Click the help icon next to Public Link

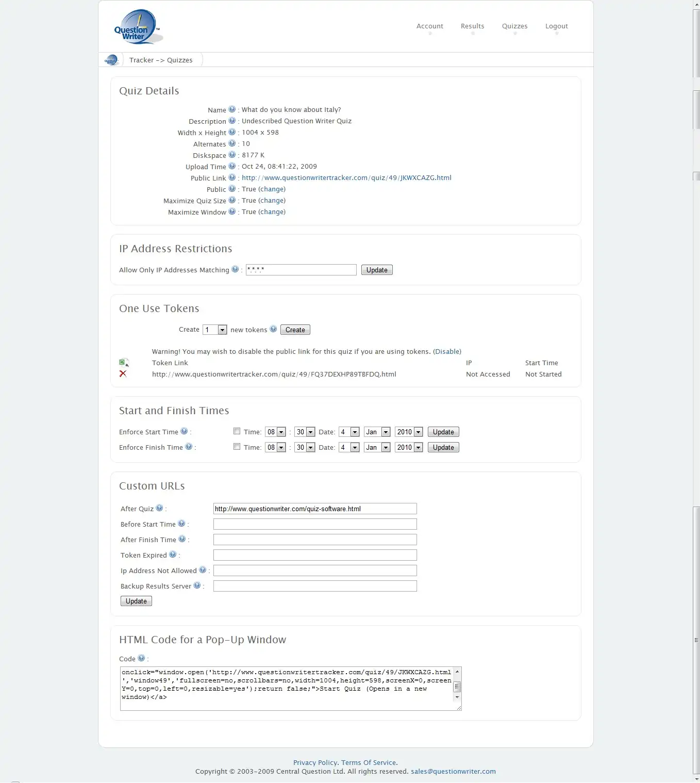click(x=232, y=177)
